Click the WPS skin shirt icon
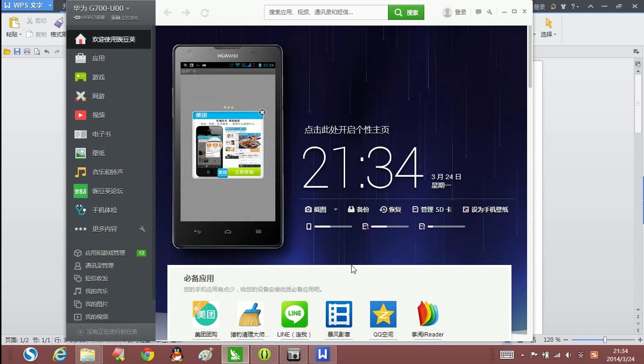The width and height of the screenshot is (644, 364). 563,7
